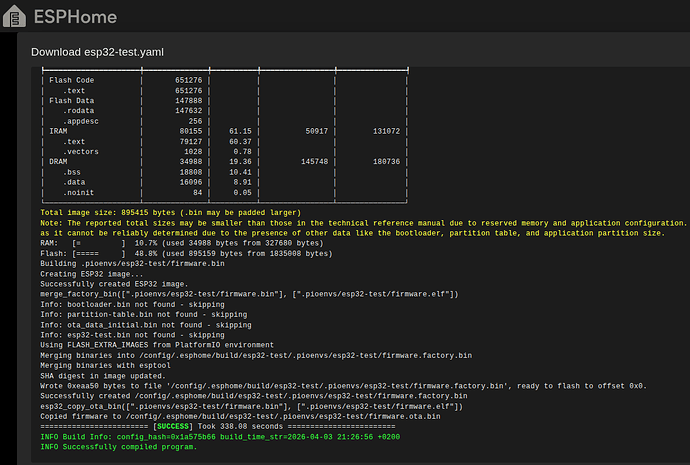Select the Total image size log line
690x465 pixels.
tap(171, 212)
